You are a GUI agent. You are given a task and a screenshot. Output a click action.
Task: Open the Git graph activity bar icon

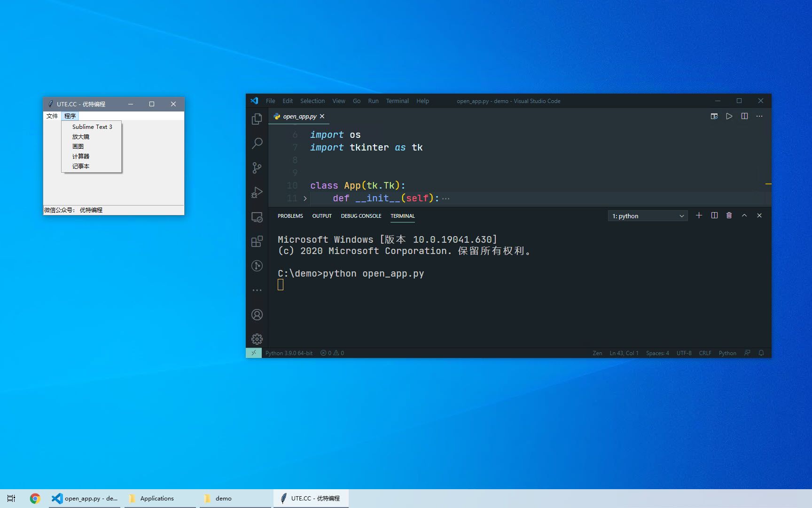point(257,266)
